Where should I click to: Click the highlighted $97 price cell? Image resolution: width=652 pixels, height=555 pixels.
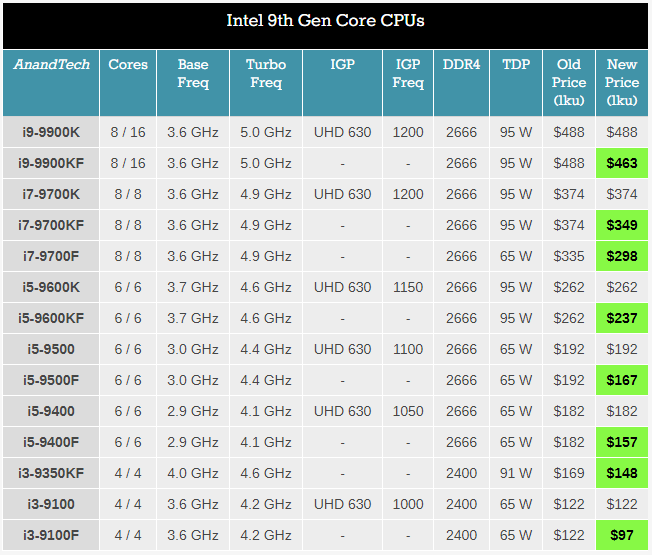622,535
